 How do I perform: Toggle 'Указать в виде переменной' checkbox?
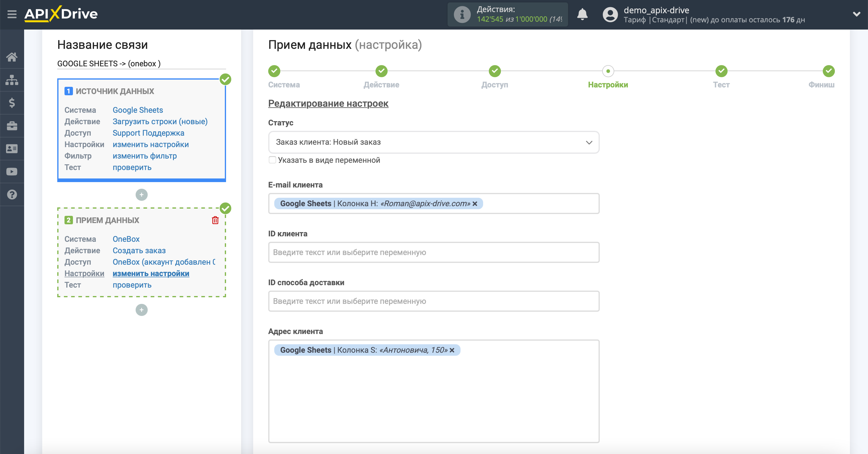coord(272,160)
